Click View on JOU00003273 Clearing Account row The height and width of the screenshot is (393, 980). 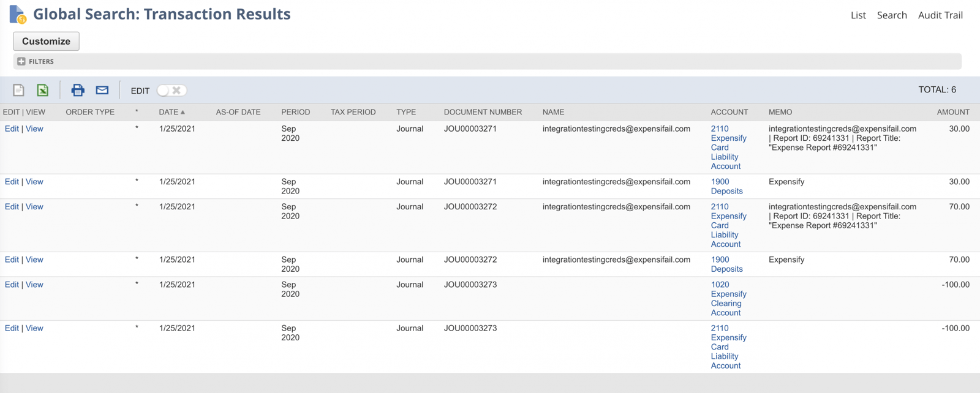tap(34, 285)
